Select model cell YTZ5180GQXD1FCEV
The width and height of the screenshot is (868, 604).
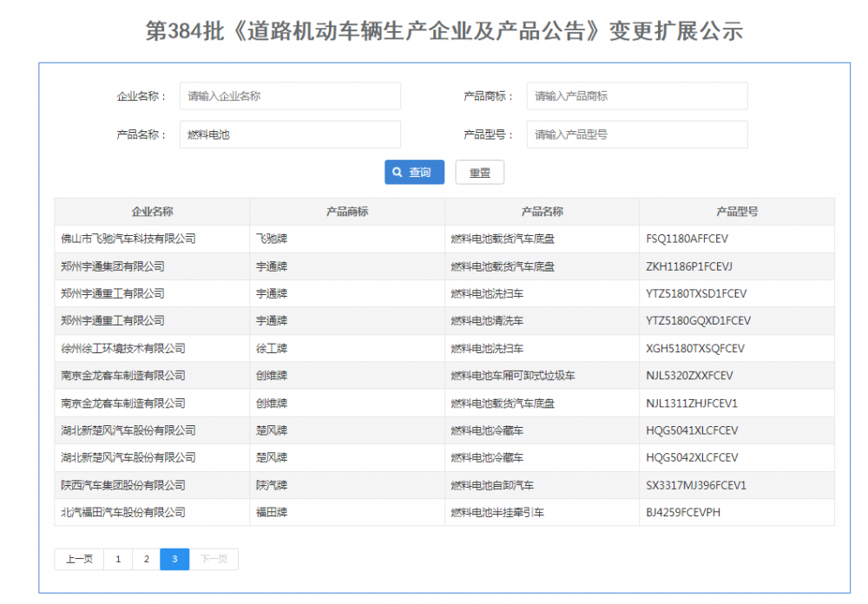click(x=699, y=321)
